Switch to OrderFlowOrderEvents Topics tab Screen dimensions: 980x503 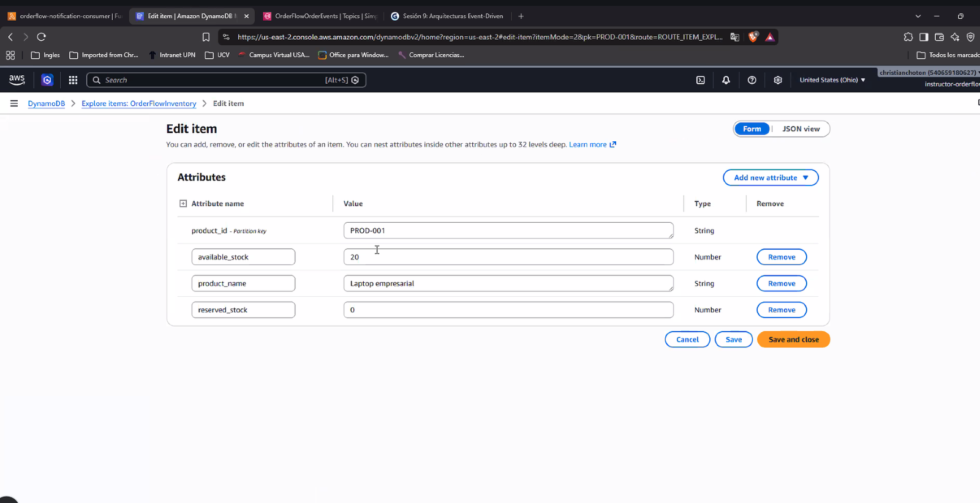(x=320, y=16)
